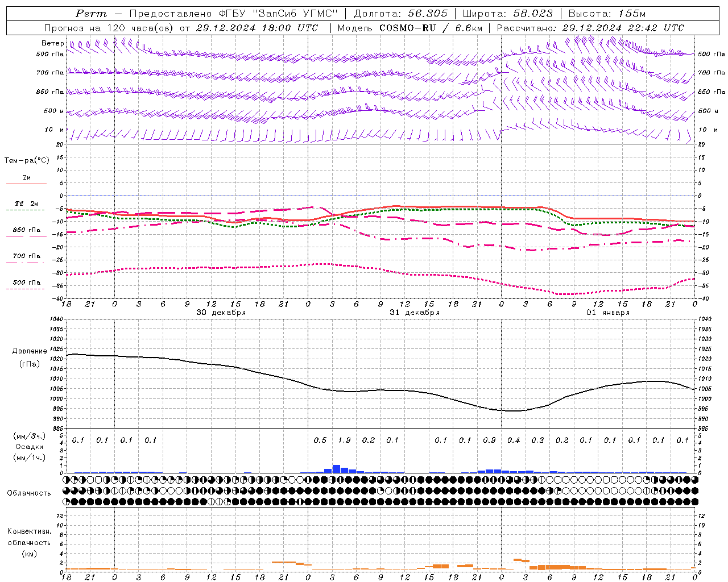Click the '30 декабря' date label
Image resolution: width=728 pixels, height=582 pixels.
coord(221,313)
